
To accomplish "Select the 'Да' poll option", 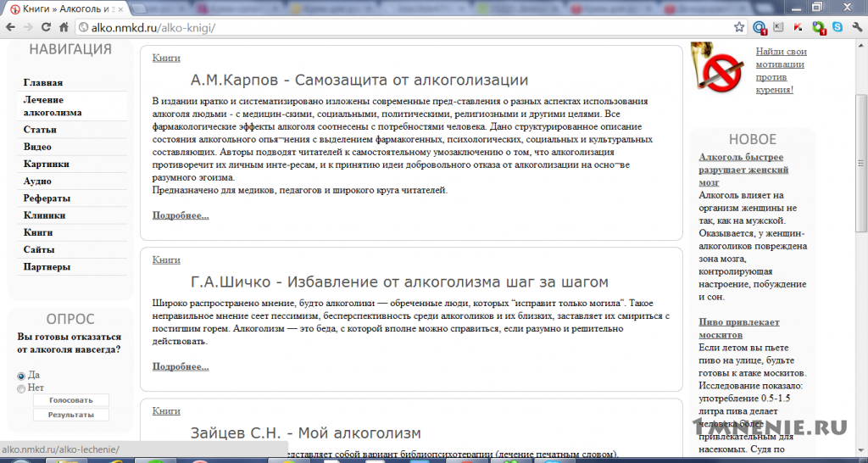I will click(21, 376).
